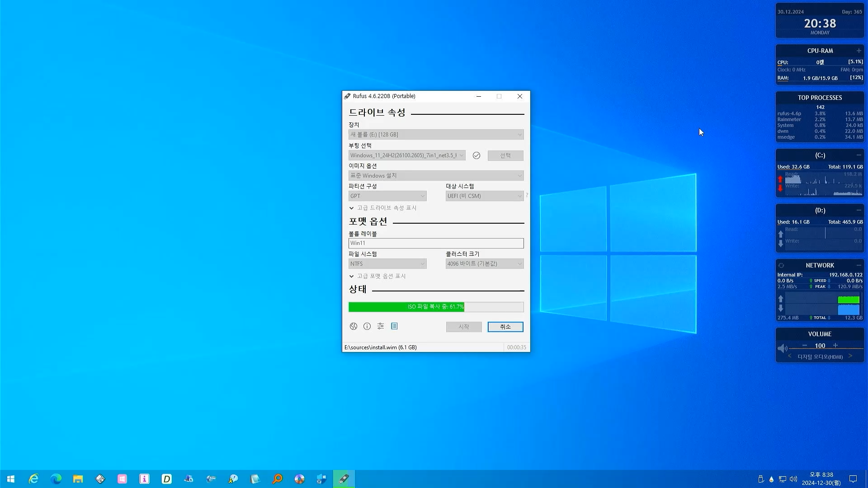Viewport: 868px width, 488px height.
Task: Open the notepad-like app in taskbar
Action: pos(255,479)
